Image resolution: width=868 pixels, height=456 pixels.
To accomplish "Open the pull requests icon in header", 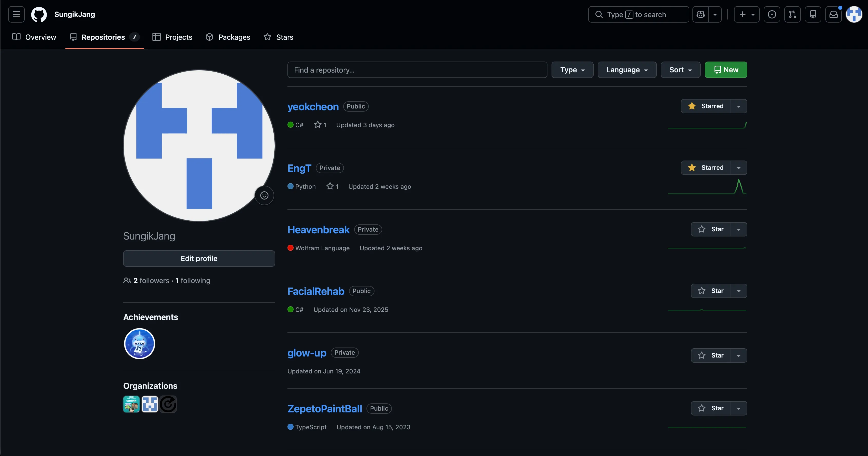I will pos(793,14).
